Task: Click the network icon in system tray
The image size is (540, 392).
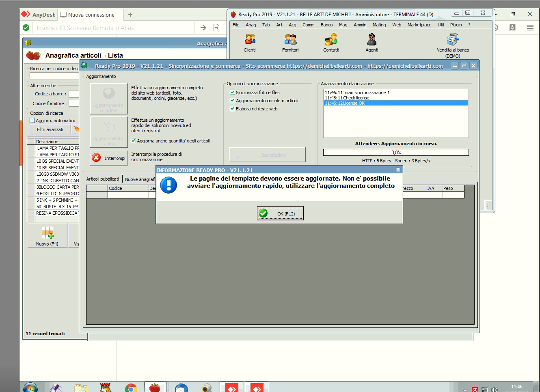Action: pos(484,390)
